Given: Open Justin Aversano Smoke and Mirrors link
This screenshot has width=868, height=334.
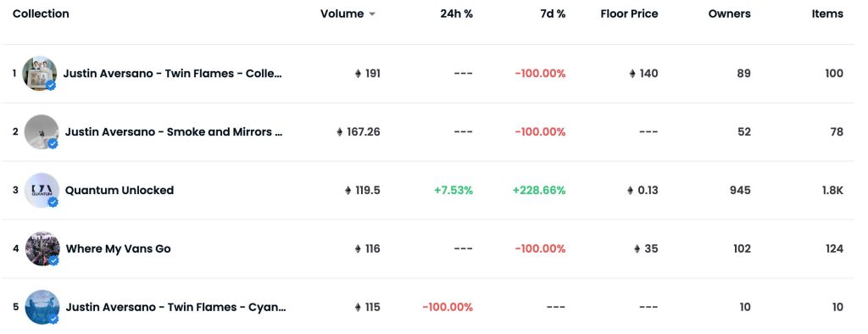Looking at the screenshot, I should 174,132.
